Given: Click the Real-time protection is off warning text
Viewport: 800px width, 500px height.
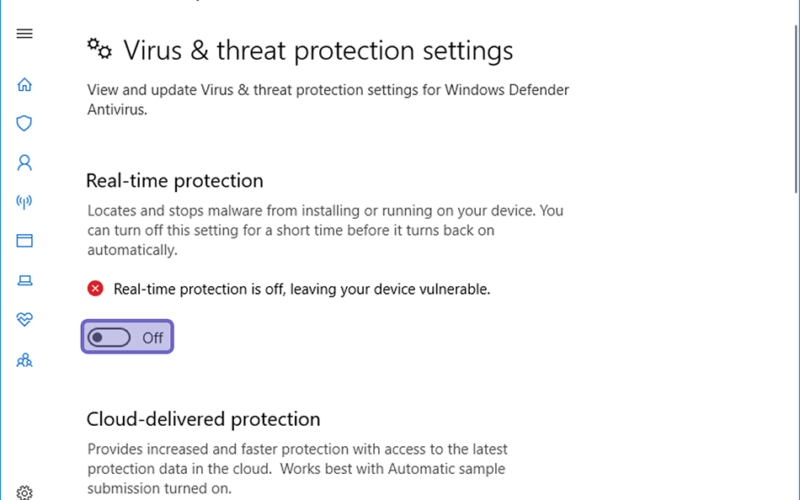Looking at the screenshot, I should pos(302,289).
